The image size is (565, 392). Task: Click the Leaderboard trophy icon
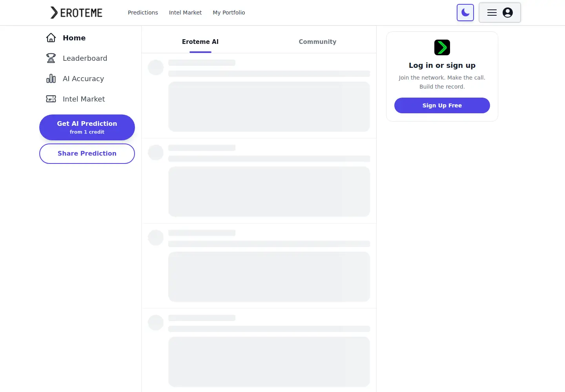tap(51, 58)
